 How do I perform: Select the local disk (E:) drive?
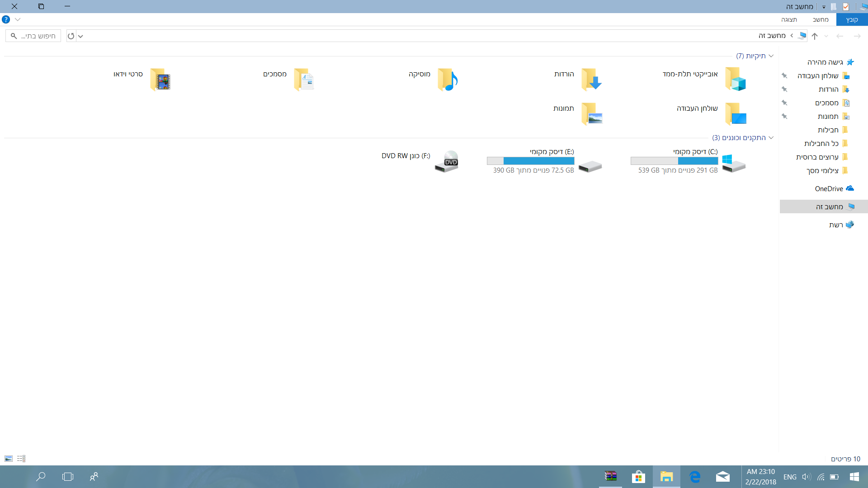point(544,161)
